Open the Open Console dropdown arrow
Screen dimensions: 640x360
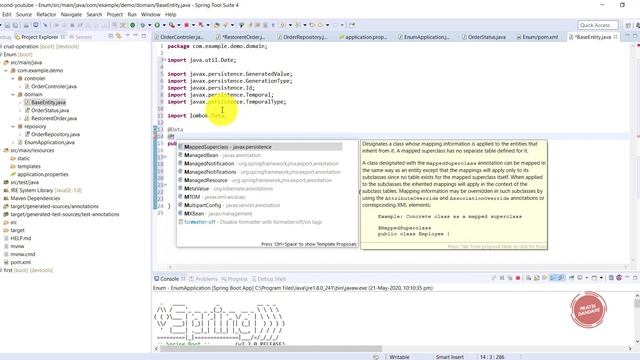[601, 278]
